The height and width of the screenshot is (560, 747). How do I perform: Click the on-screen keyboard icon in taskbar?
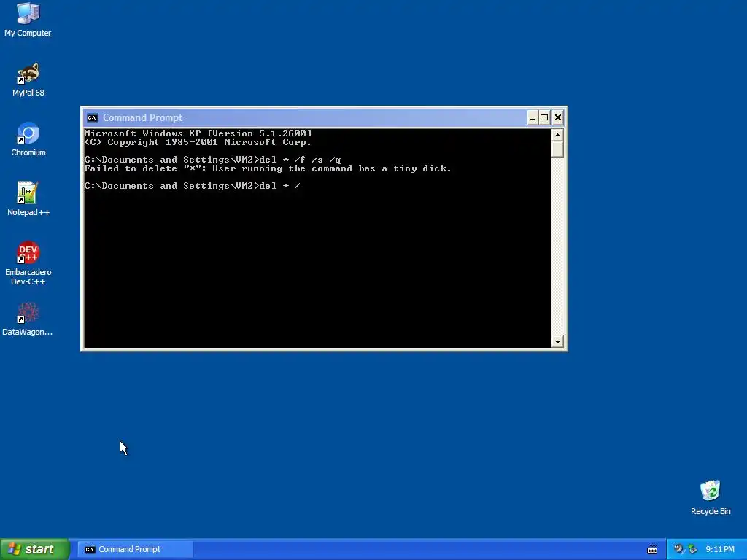[651, 550]
